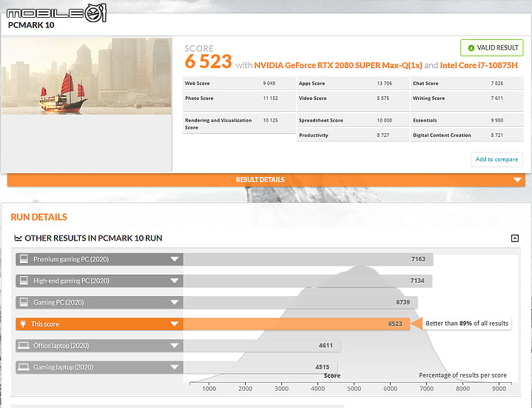
Task: Click the Video Score row
Action: 353,101
